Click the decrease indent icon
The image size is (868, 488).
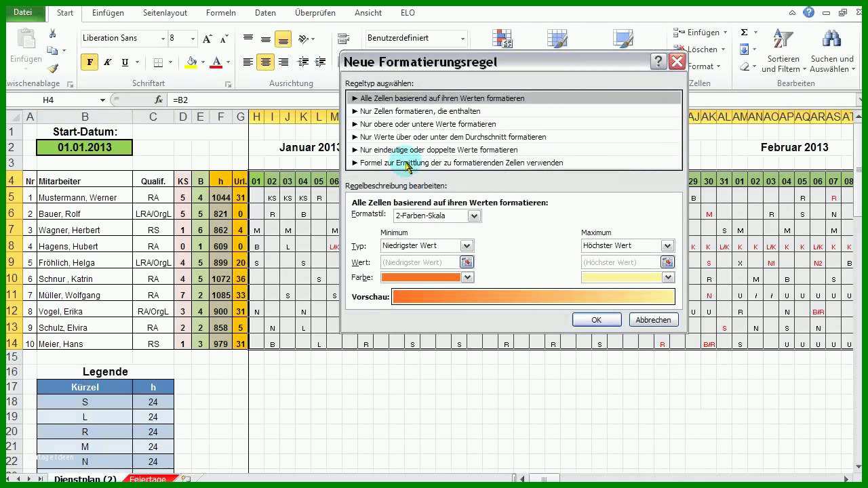(303, 62)
